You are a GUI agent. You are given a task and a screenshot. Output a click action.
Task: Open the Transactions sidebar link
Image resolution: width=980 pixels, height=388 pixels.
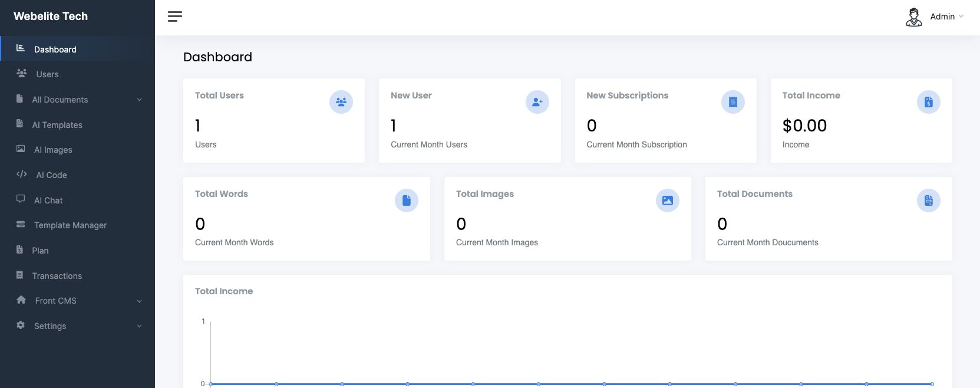coord(57,276)
